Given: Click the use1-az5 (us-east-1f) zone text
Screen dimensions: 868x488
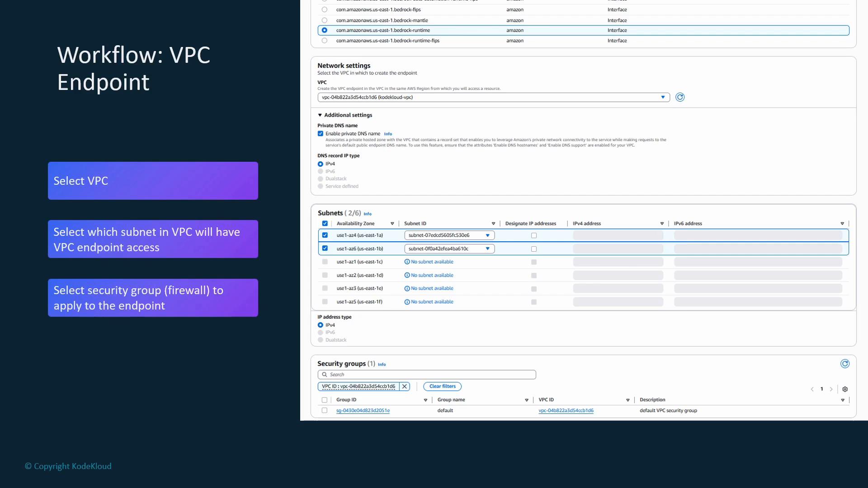Looking at the screenshot, I should point(359,302).
